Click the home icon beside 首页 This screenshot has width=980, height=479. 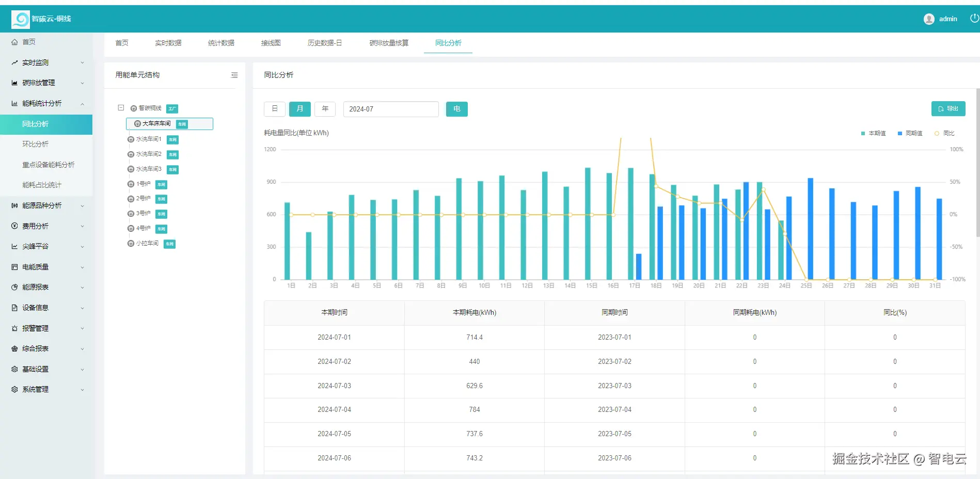[x=14, y=42]
